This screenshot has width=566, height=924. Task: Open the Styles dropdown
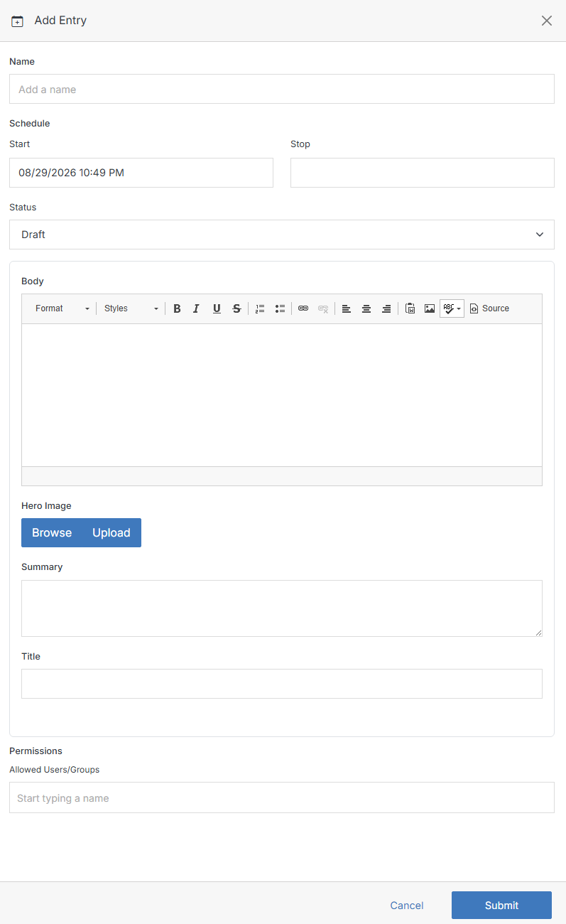pos(131,308)
